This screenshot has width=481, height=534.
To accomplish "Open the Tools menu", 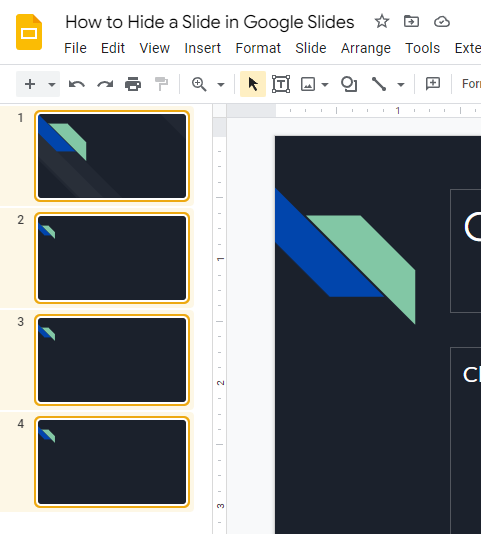I will (x=422, y=48).
